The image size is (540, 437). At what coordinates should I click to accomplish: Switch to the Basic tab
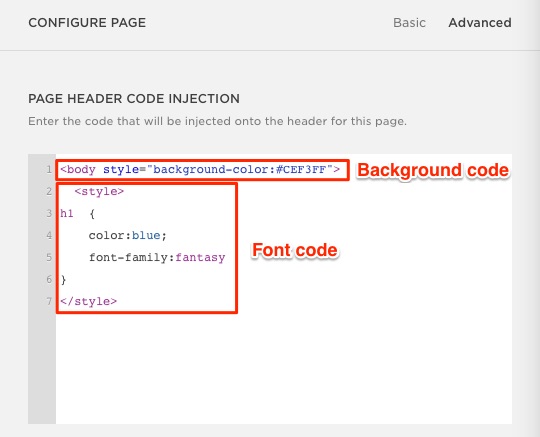point(409,23)
